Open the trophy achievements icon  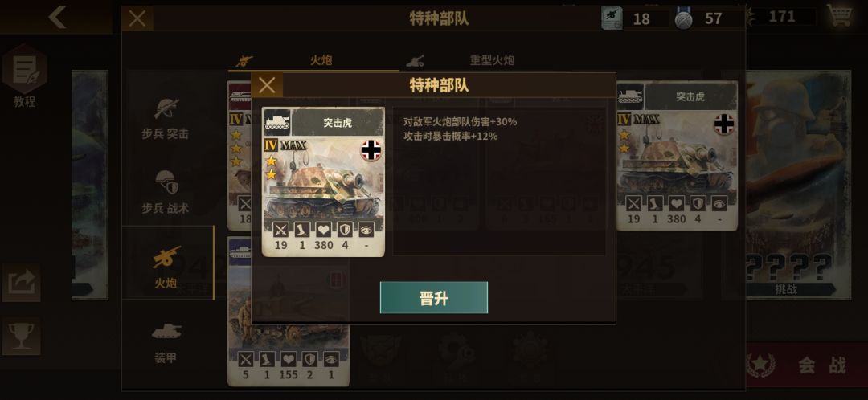[x=21, y=336]
